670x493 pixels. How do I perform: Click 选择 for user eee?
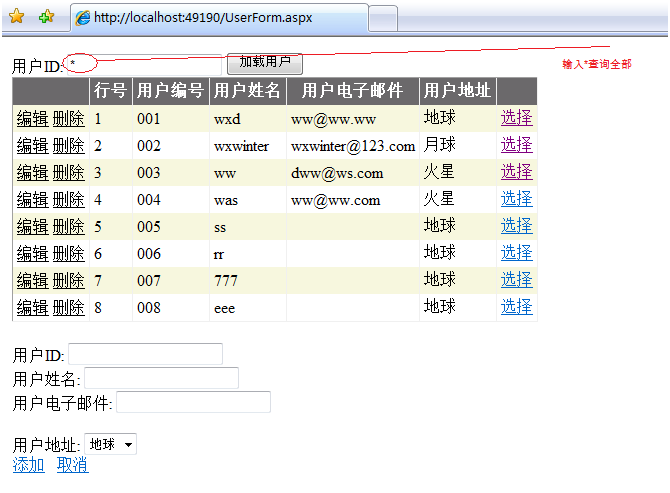[x=517, y=307]
